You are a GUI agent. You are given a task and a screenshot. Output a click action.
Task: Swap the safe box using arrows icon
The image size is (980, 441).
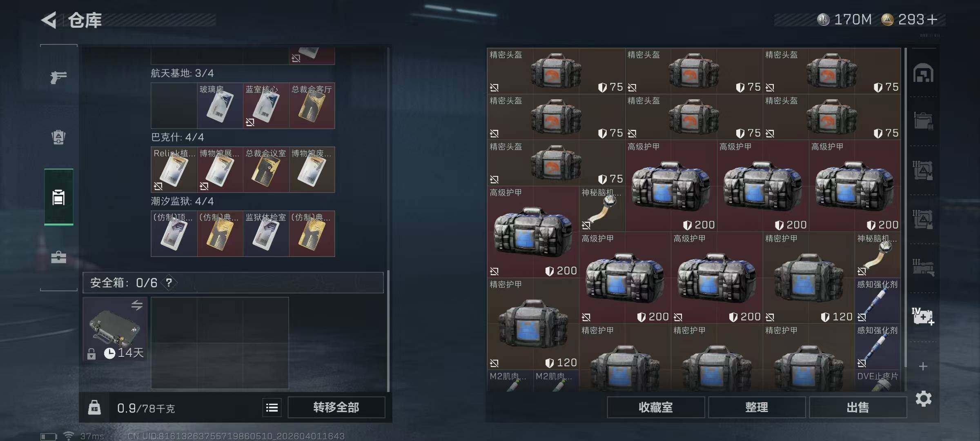point(137,305)
